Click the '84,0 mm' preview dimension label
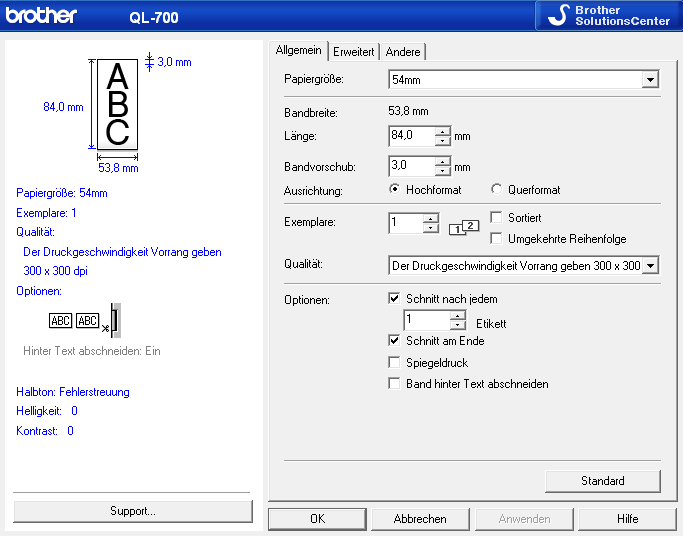The image size is (683, 536). coord(63,107)
